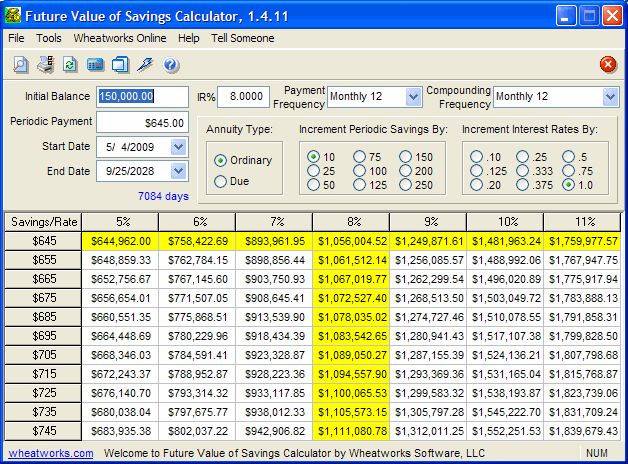Viewport: 628px width, 464px height.
Task: Click the NUM status bar indicator
Action: [x=596, y=453]
